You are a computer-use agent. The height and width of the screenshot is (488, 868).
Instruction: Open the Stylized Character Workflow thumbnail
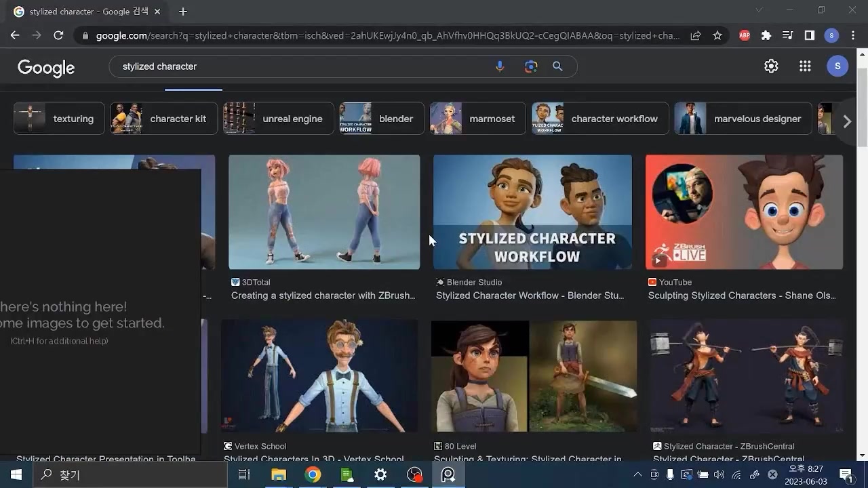[x=532, y=212]
